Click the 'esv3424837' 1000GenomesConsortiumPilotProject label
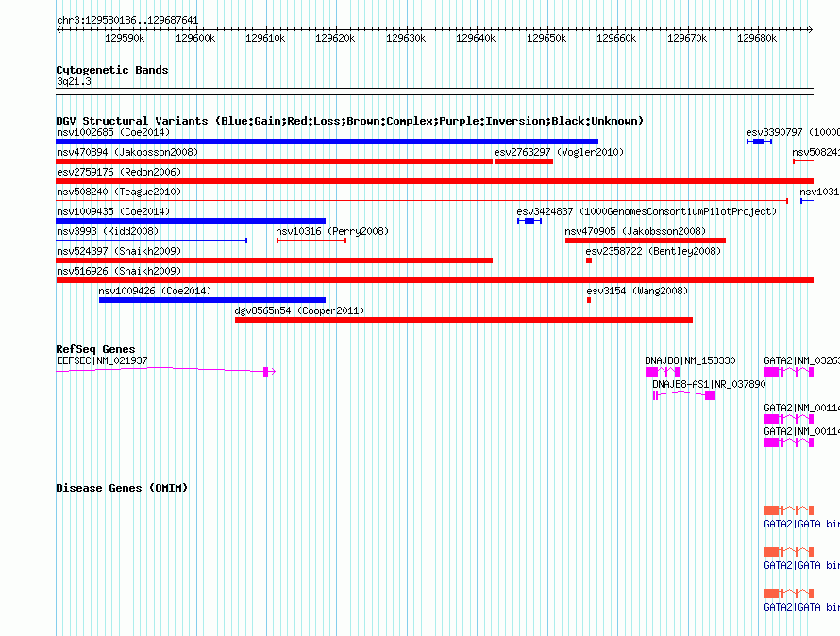 click(x=647, y=211)
